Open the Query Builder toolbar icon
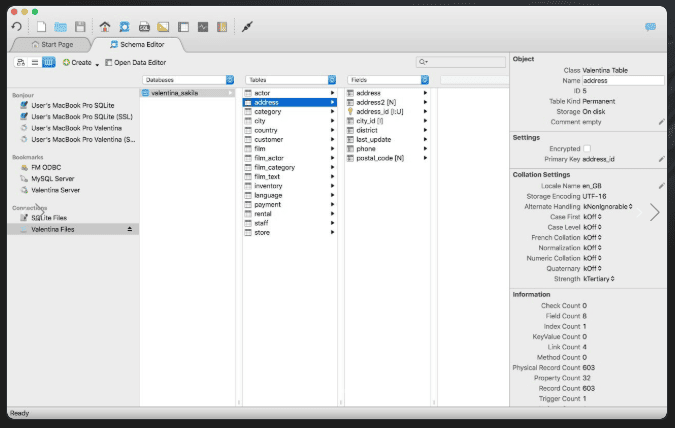 (163, 27)
